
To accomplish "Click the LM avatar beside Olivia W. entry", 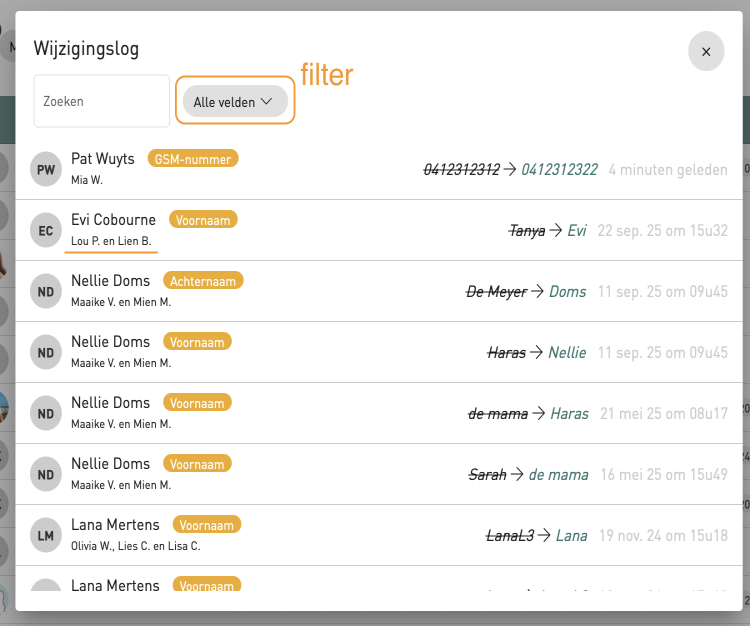I will coord(46,536).
